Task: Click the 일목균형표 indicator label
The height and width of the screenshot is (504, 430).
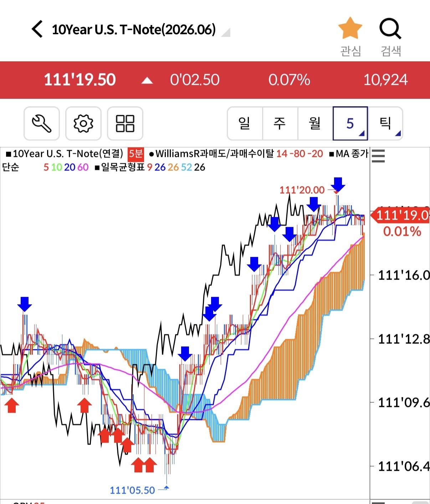Action: tap(123, 167)
